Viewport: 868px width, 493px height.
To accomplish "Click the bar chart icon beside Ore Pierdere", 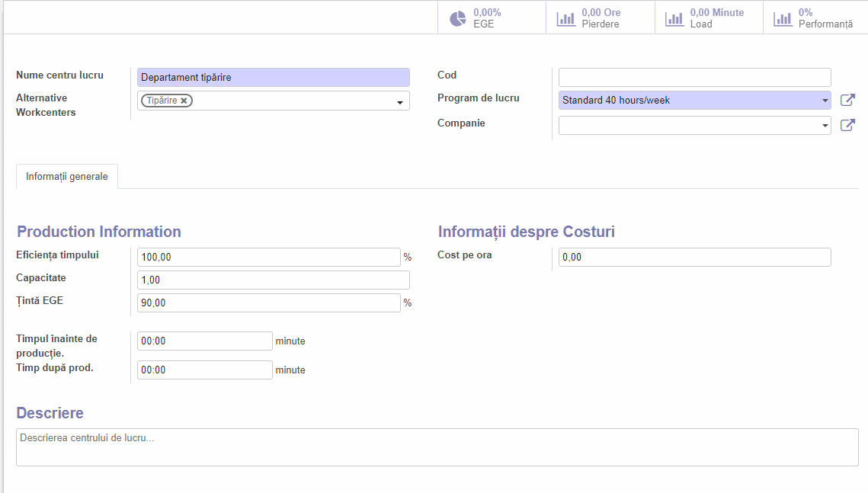I will click(565, 19).
